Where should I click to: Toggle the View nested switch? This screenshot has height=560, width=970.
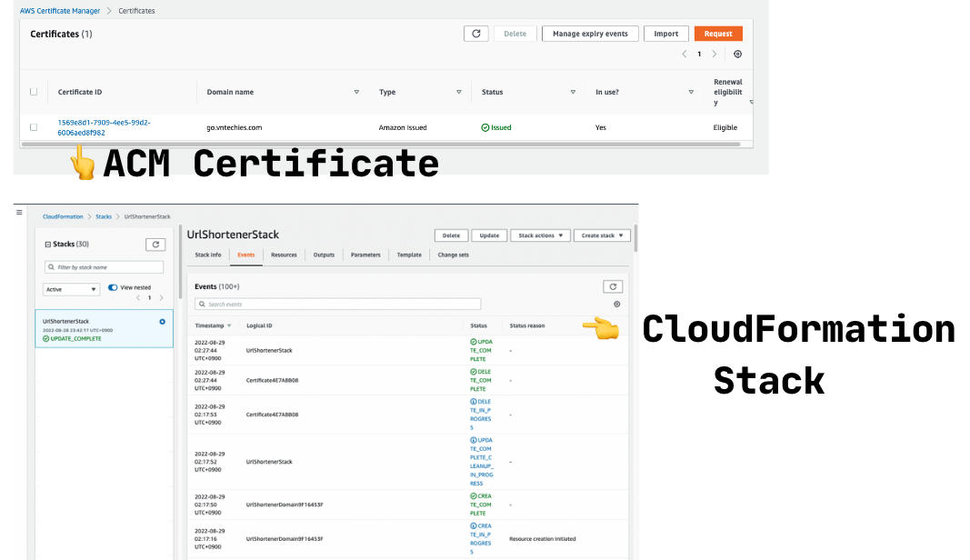(x=114, y=287)
